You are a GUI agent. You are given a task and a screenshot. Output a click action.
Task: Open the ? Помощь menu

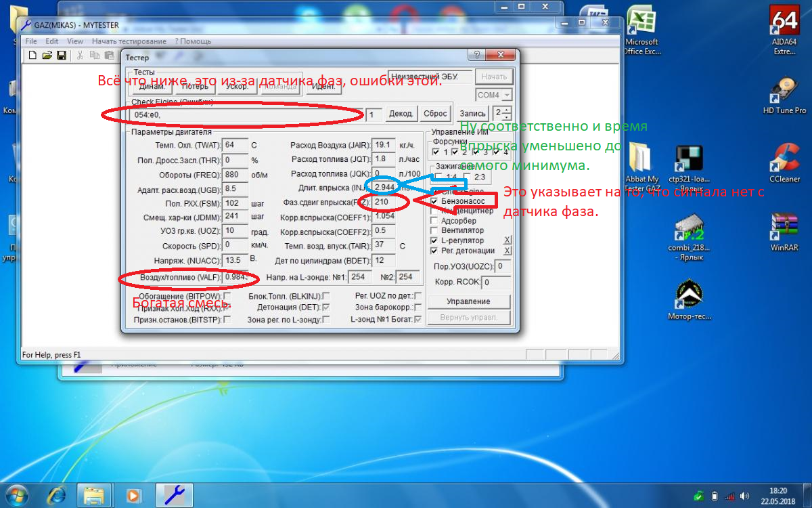193,41
